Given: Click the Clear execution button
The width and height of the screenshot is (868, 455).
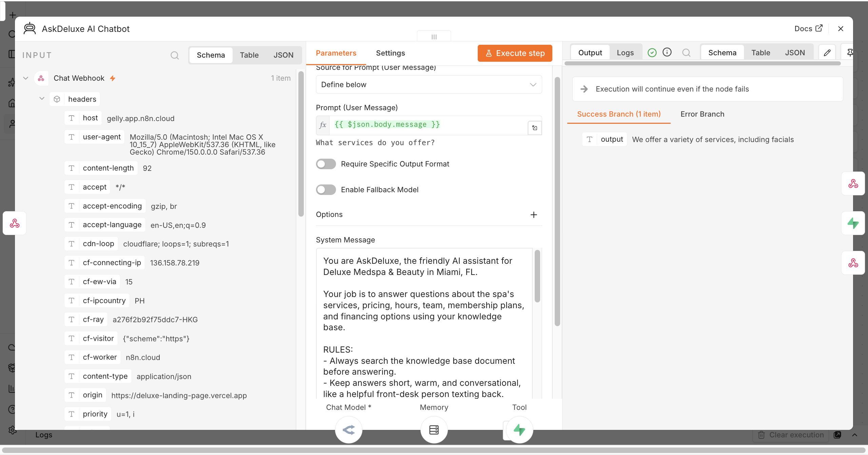Looking at the screenshot, I should [791, 435].
